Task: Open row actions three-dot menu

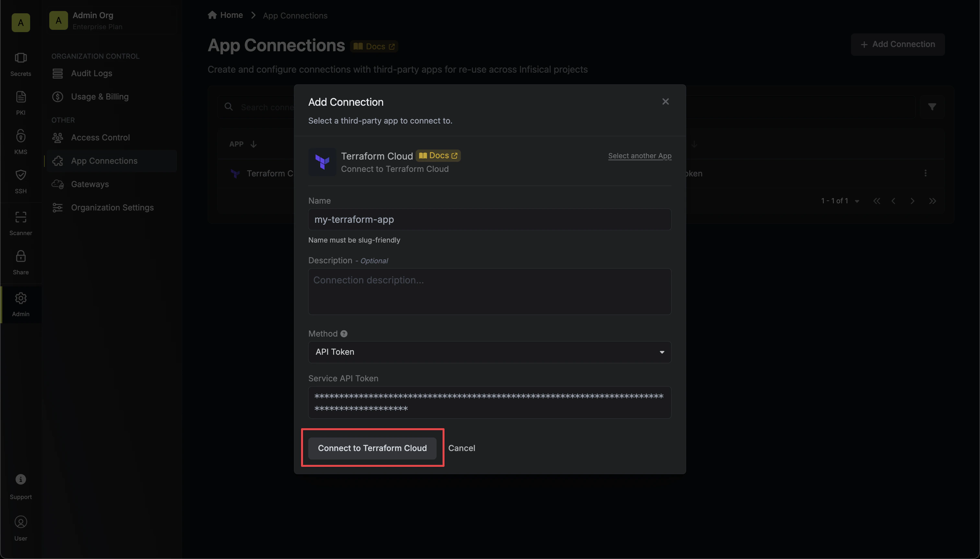Action: coord(926,173)
